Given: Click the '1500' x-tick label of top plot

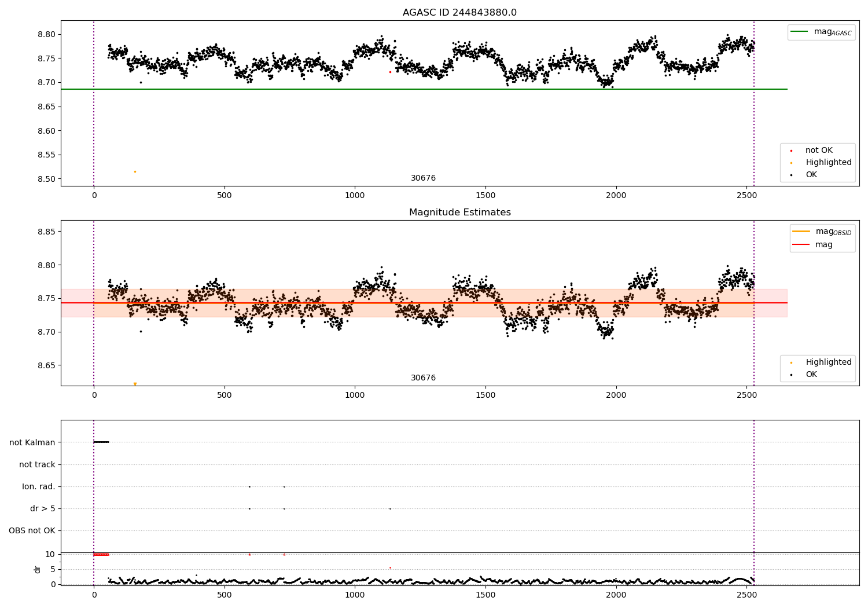Looking at the screenshot, I should [x=486, y=196].
